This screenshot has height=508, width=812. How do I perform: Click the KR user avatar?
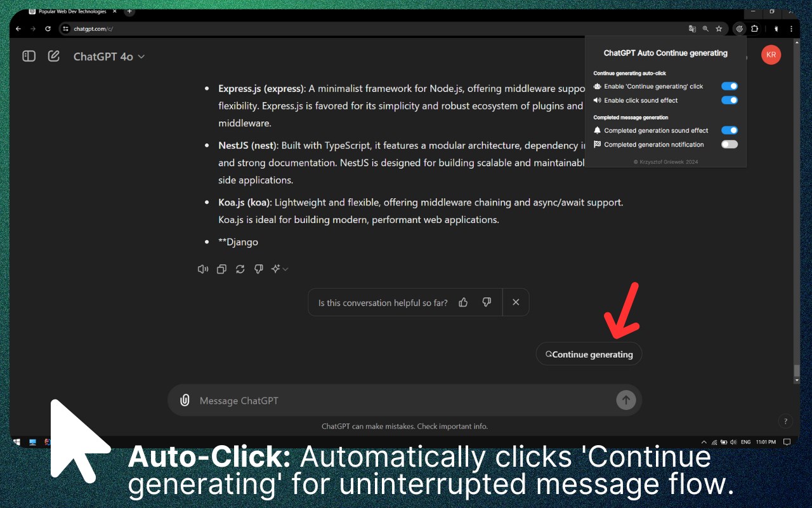771,55
